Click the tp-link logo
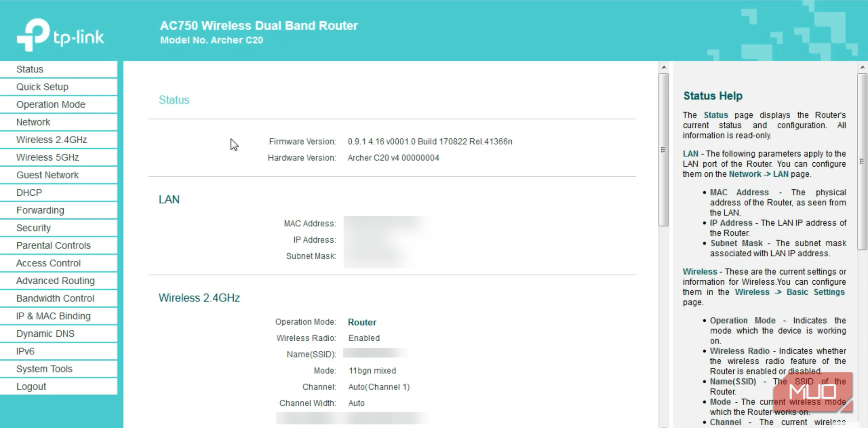This screenshot has width=868, height=428. point(61,34)
